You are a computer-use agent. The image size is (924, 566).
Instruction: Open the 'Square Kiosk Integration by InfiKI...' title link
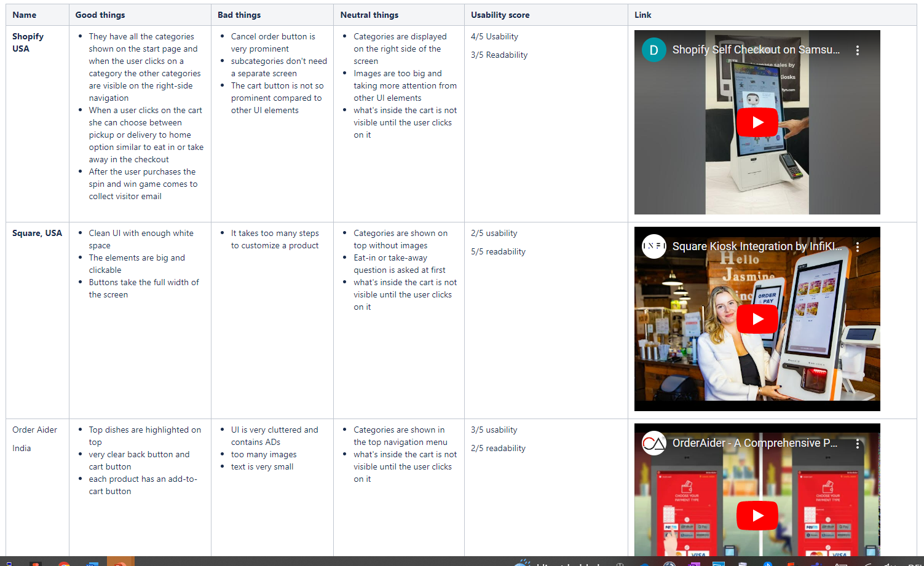pyautogui.click(x=757, y=246)
